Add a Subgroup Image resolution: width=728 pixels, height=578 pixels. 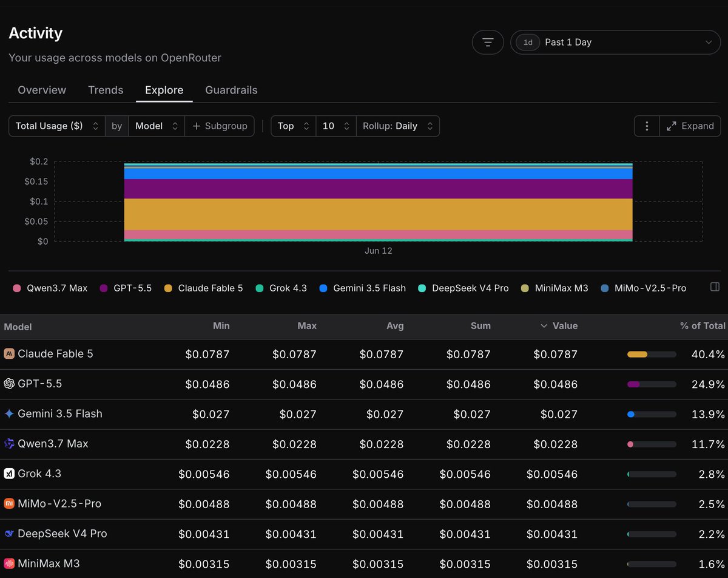(220, 126)
